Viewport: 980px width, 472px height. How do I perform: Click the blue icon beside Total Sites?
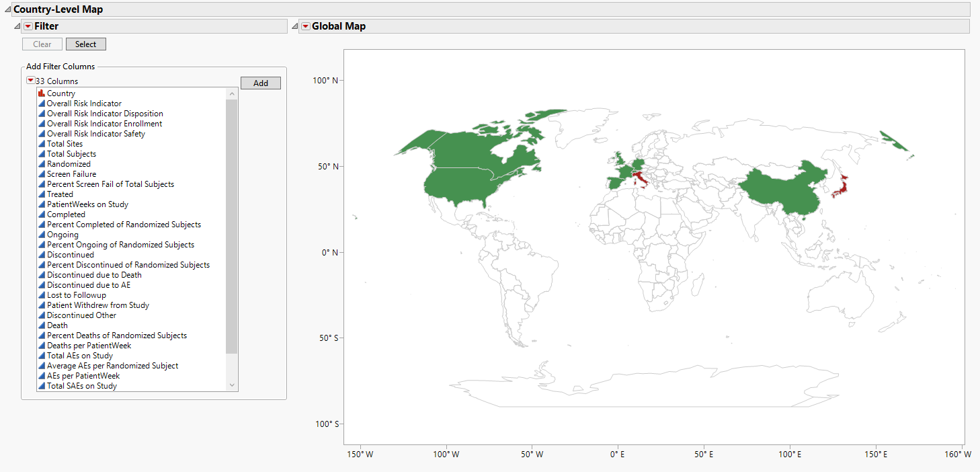click(42, 144)
